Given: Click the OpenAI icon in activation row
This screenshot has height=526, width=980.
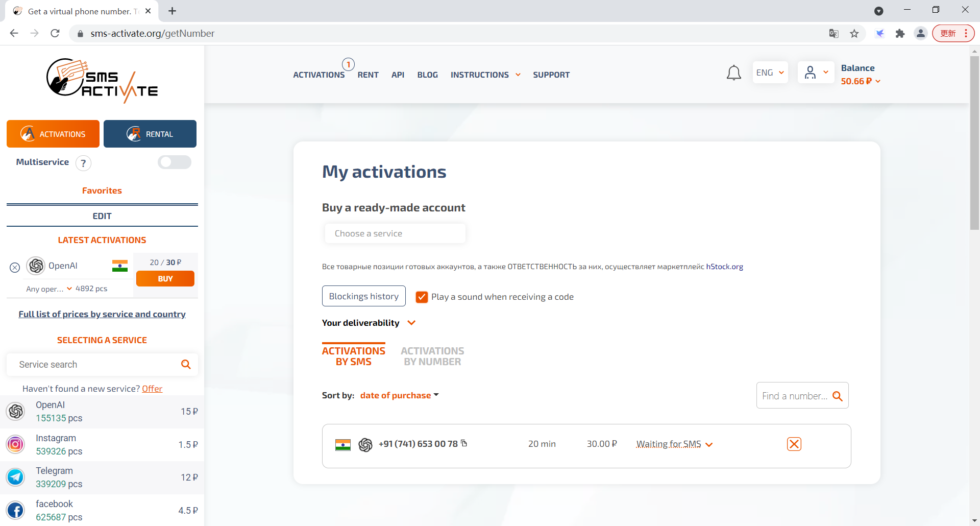Looking at the screenshot, I should pos(365,445).
